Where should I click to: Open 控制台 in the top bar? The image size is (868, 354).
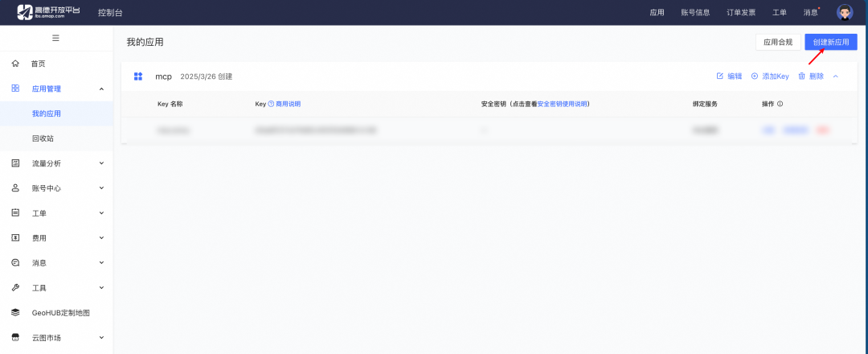[x=110, y=12]
